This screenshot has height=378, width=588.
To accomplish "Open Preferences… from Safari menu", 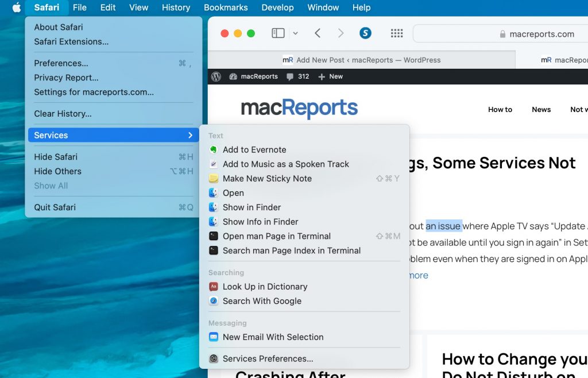I will [x=113, y=63].
